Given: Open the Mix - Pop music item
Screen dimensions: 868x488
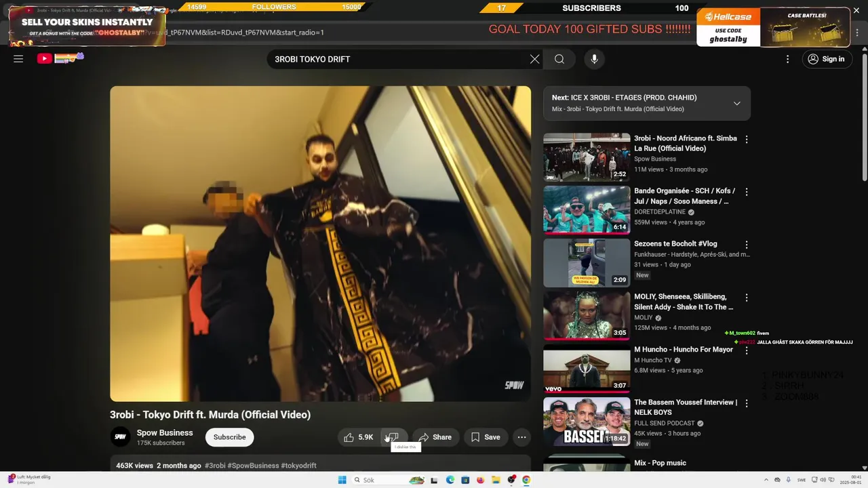Looking at the screenshot, I should click(660, 463).
